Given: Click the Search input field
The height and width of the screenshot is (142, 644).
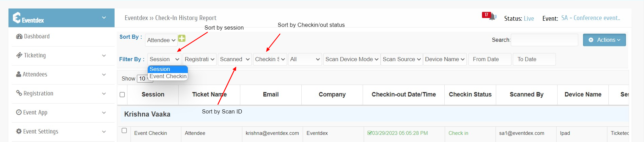Looking at the screenshot, I should [544, 40].
